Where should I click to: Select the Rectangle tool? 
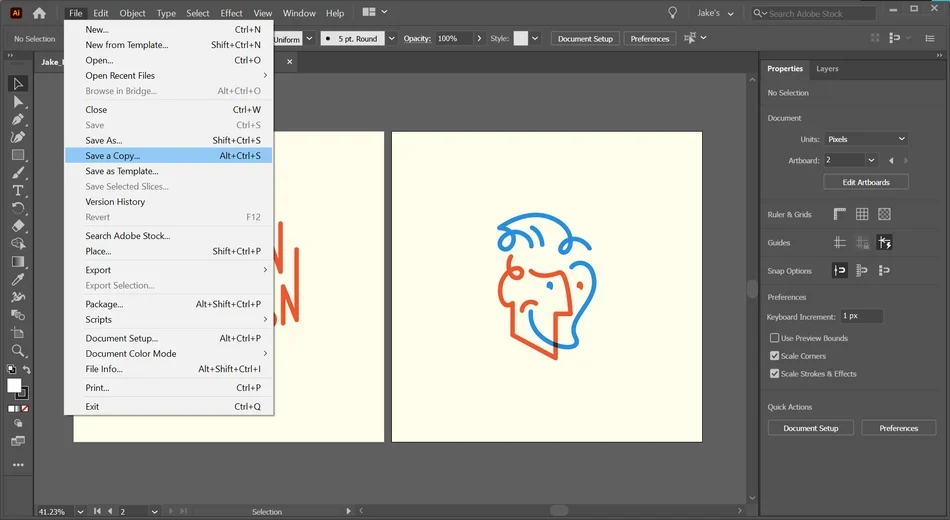18,155
